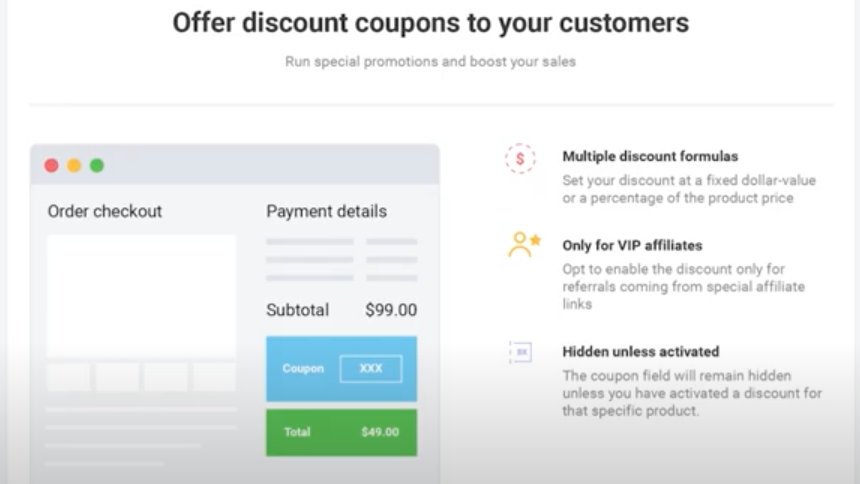The width and height of the screenshot is (860, 484).
Task: Click the yellow window dot
Action: coord(74,165)
